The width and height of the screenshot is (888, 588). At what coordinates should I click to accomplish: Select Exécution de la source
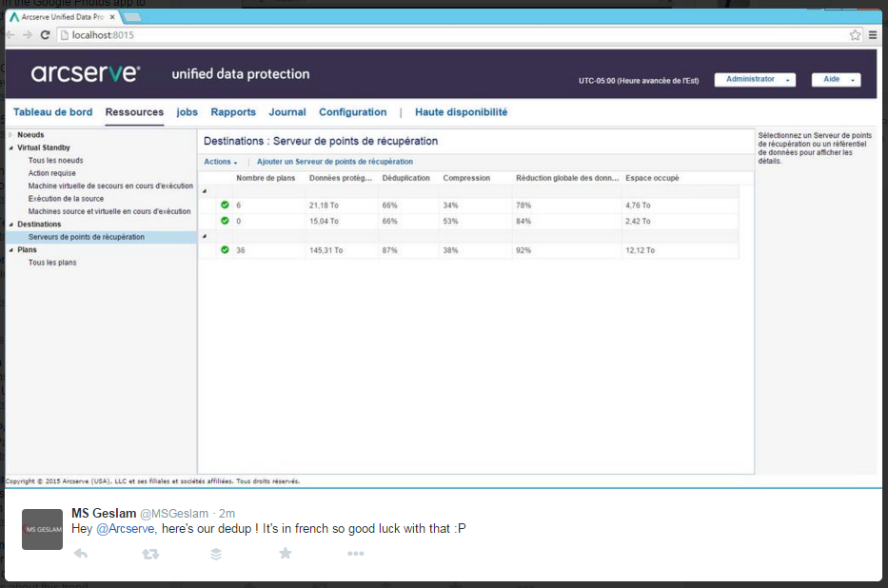tap(66, 199)
